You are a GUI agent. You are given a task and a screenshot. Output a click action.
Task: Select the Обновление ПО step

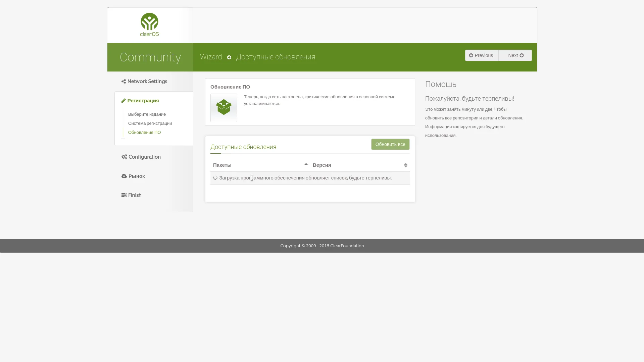[145, 133]
